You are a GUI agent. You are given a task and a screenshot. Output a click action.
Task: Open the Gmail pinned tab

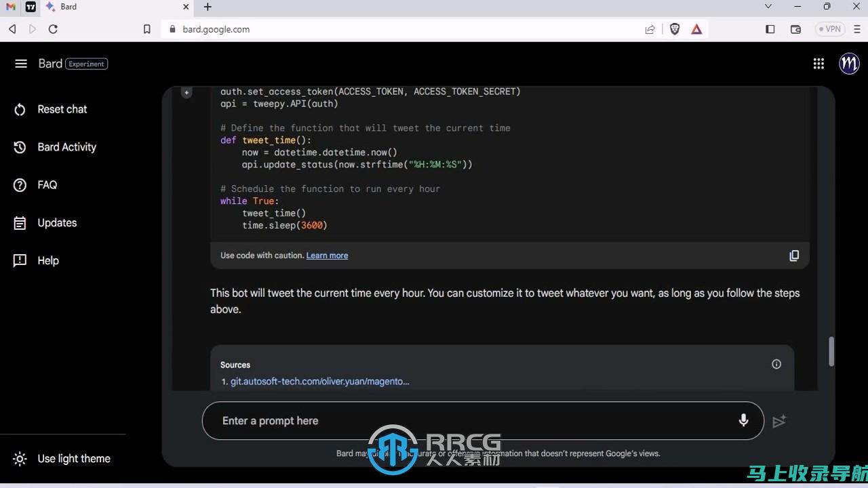coord(11,7)
